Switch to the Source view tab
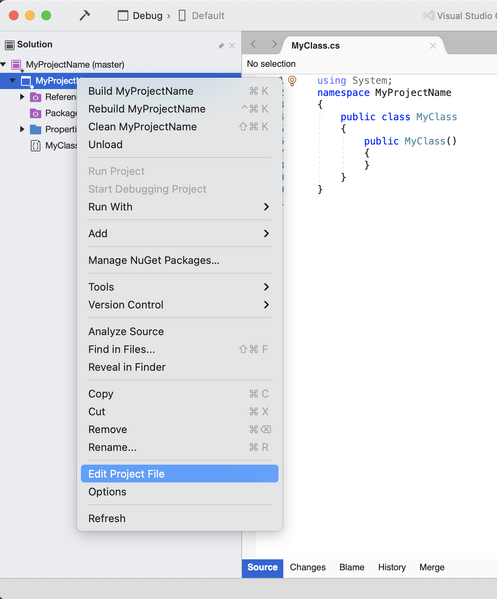The width and height of the screenshot is (497, 599). 262,568
